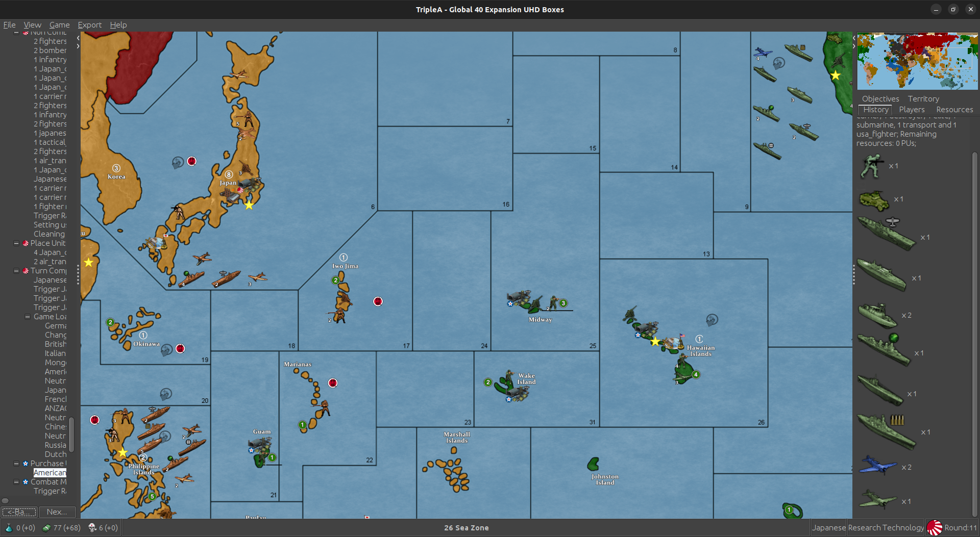Select the '2 bomber' history entry
The height and width of the screenshot is (537, 980).
pos(50,50)
